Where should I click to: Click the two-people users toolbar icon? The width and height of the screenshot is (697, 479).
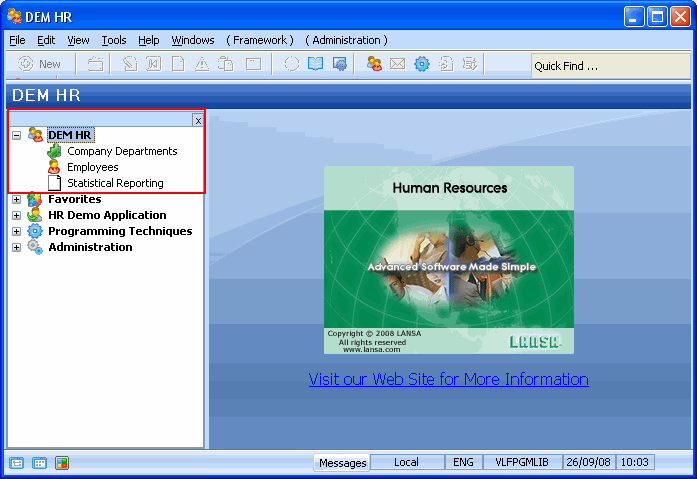coord(374,64)
